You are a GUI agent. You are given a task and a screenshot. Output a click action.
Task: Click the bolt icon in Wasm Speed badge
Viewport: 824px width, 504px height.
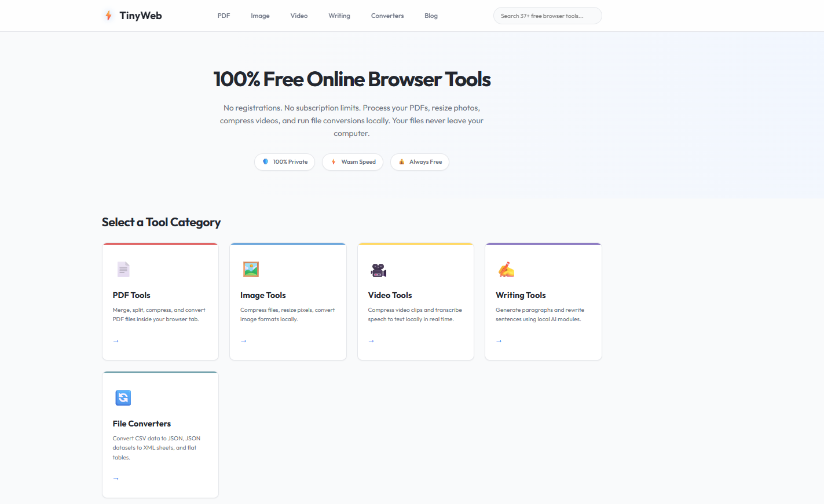pyautogui.click(x=334, y=162)
